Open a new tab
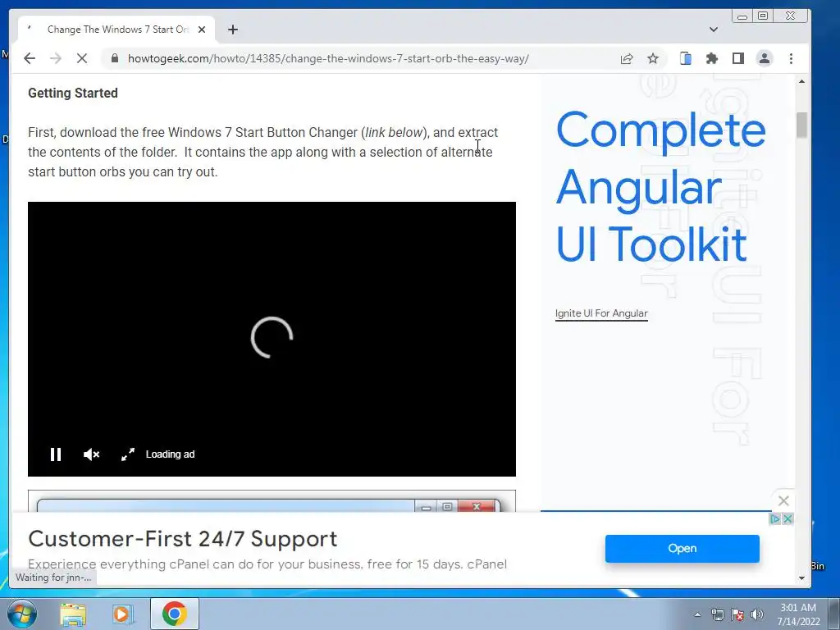Image resolution: width=840 pixels, height=630 pixels. [x=232, y=30]
